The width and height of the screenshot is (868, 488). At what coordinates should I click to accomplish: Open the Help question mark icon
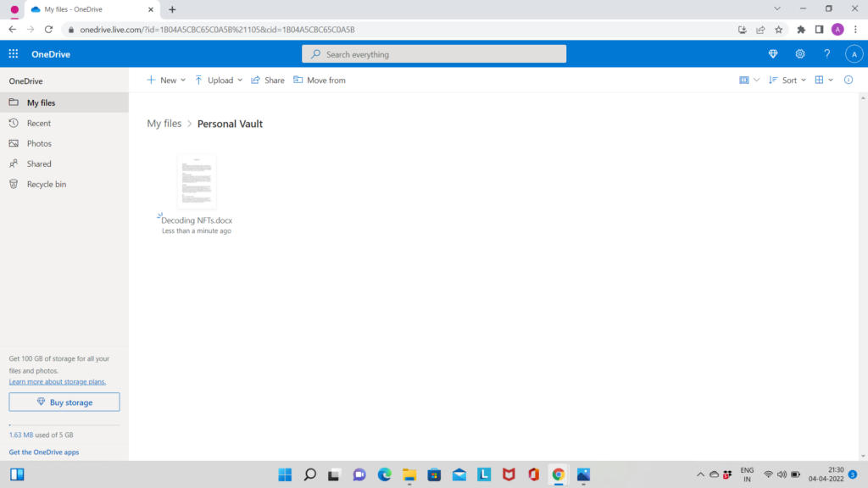pos(827,53)
